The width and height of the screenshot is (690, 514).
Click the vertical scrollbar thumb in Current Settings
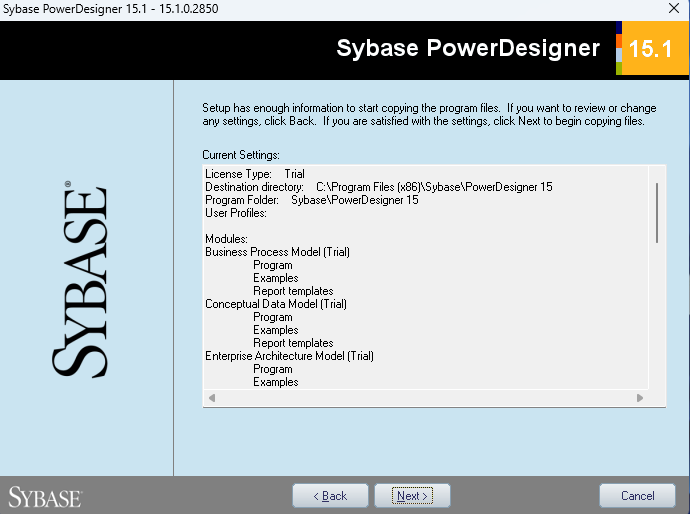pyautogui.click(x=657, y=213)
